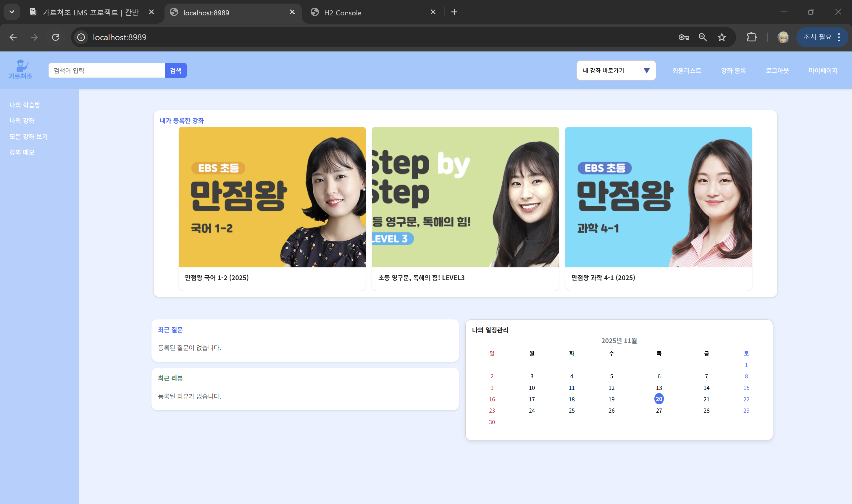Click the site info icon in address bar

80,37
